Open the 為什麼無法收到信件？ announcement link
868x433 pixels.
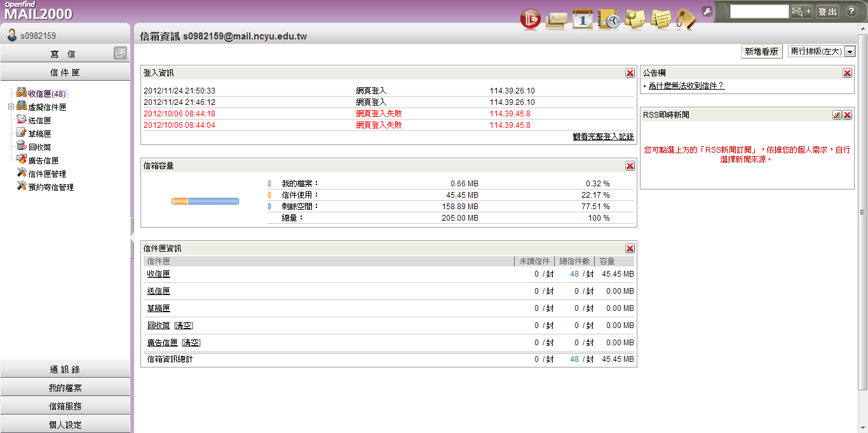686,86
